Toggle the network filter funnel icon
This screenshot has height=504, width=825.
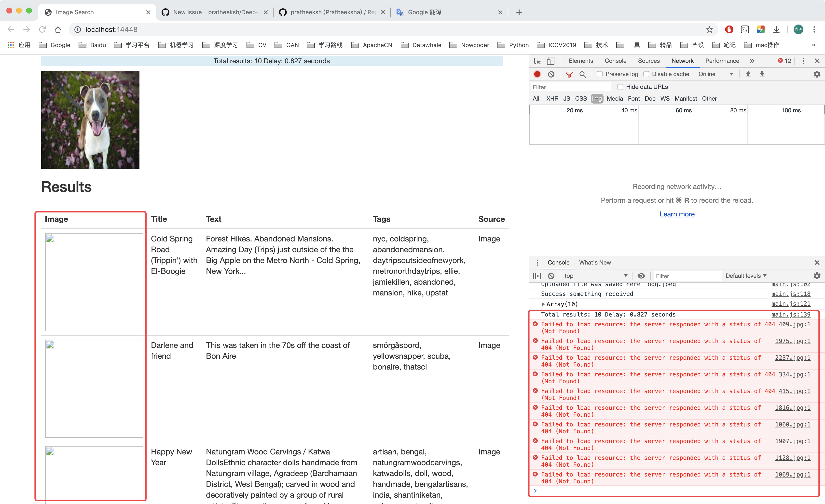pyautogui.click(x=569, y=74)
